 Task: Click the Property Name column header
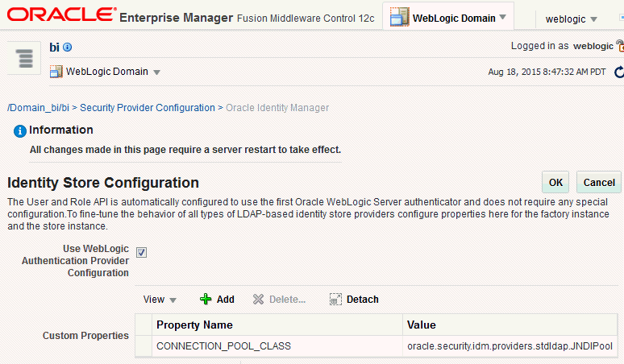tap(194, 325)
